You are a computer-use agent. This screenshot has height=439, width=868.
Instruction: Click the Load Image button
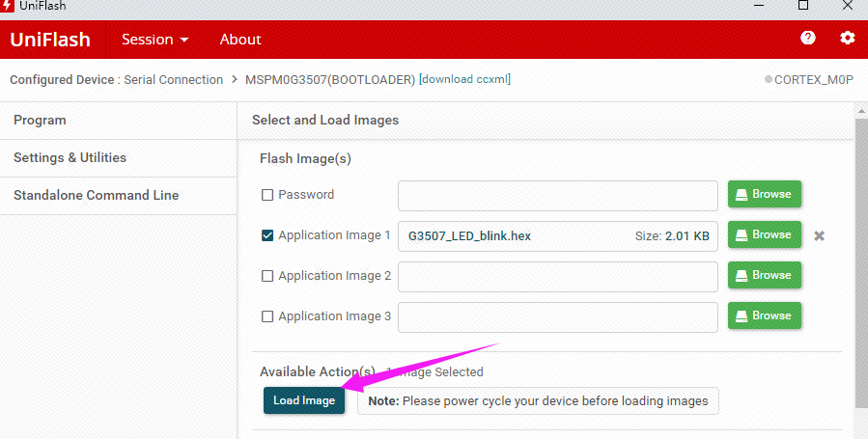(304, 400)
